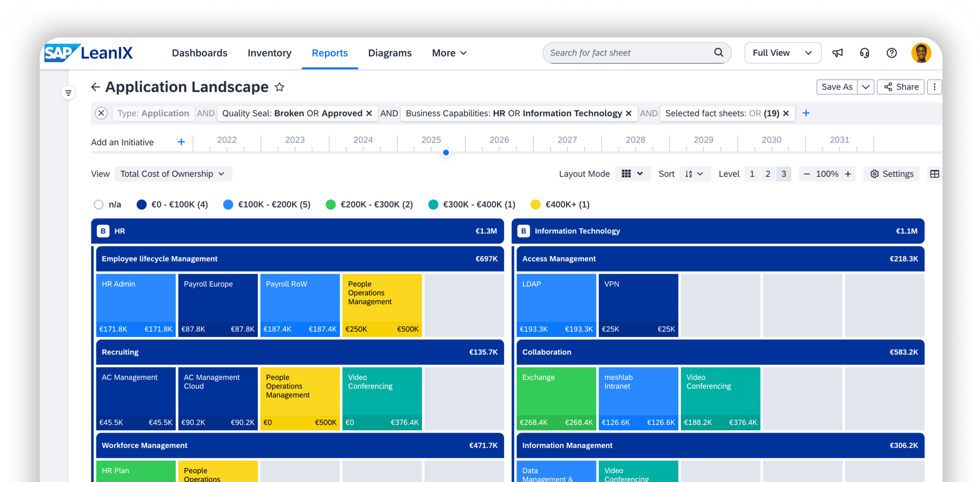Toggle the n/a legend radio button
980x482 pixels.
coord(99,205)
